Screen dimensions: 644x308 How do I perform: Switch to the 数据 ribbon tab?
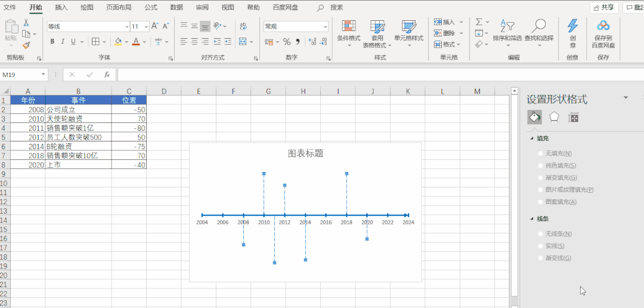177,7
